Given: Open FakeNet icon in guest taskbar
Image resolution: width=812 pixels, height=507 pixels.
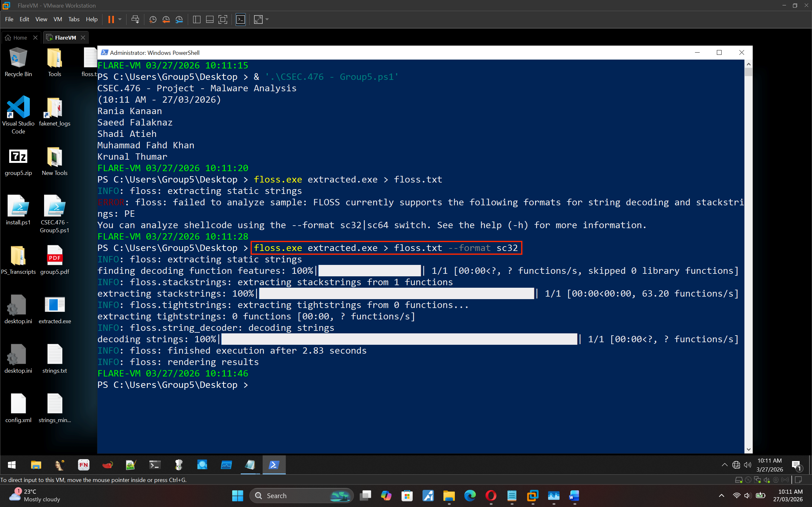Looking at the screenshot, I should coord(83,465).
